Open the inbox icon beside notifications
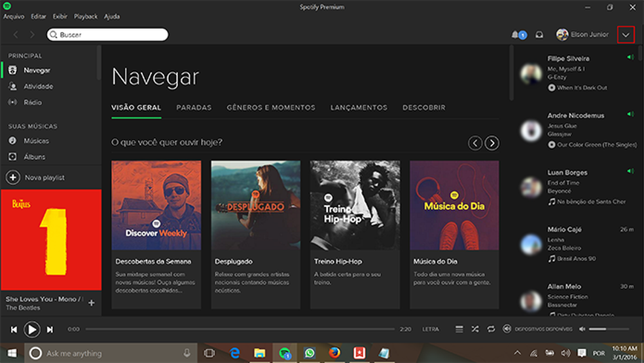 point(539,35)
